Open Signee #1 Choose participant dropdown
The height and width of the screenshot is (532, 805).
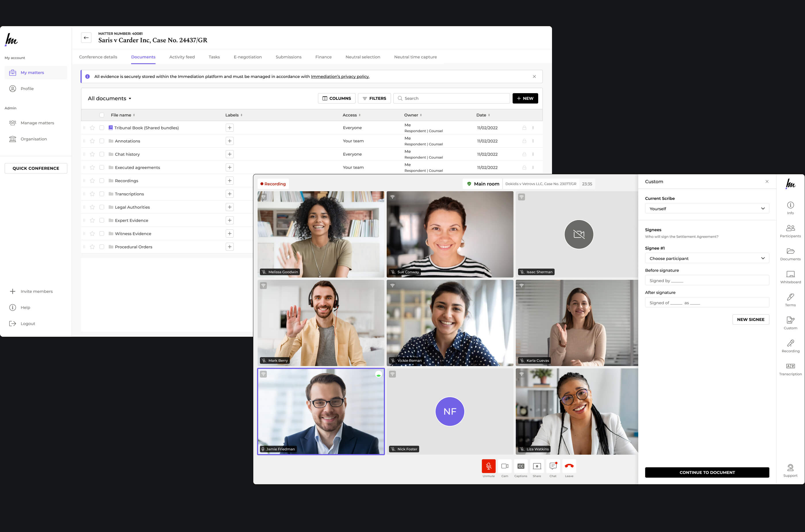[x=707, y=259]
